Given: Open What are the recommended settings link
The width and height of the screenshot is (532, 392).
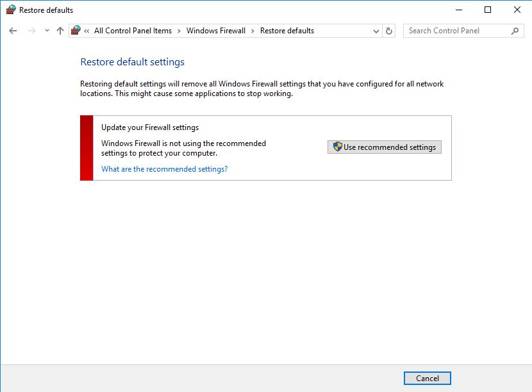Looking at the screenshot, I should (165, 169).
